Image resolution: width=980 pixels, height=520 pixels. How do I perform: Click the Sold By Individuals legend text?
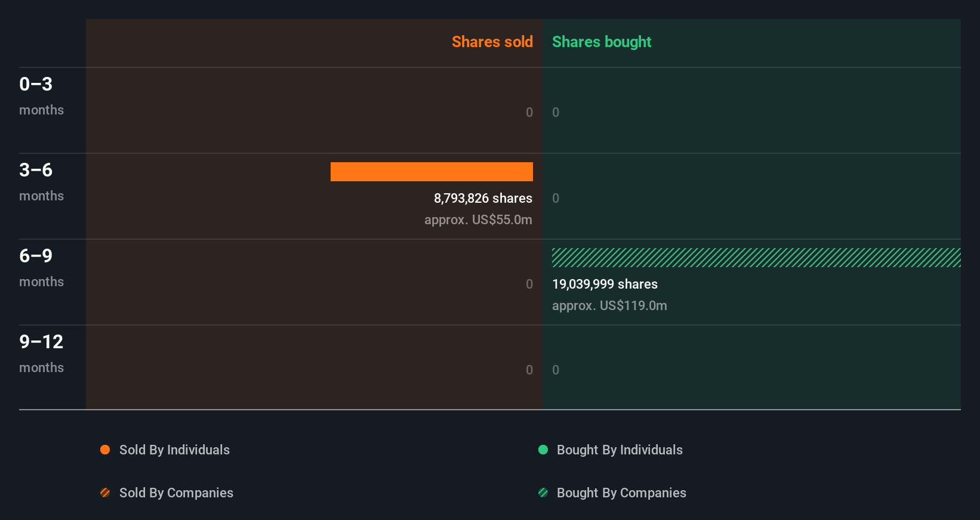[174, 450]
